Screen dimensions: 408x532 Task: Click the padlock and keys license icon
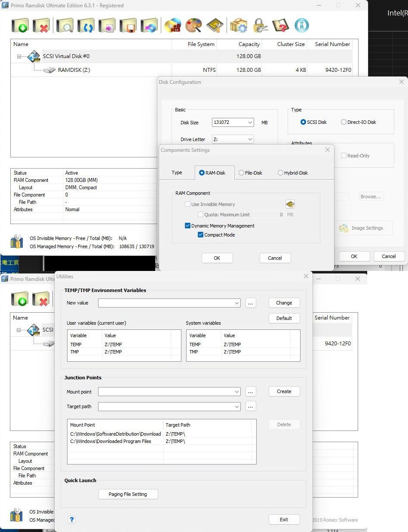[x=260, y=26]
